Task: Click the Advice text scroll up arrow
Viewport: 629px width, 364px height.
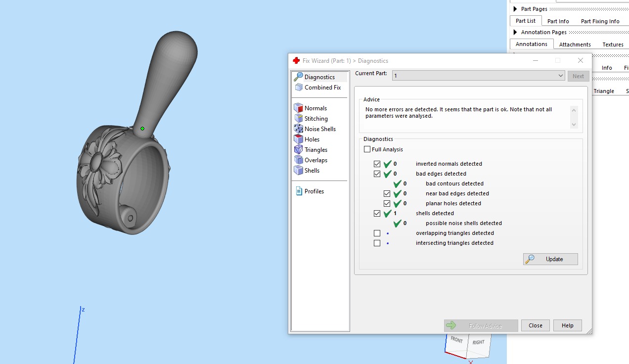Action: click(574, 110)
